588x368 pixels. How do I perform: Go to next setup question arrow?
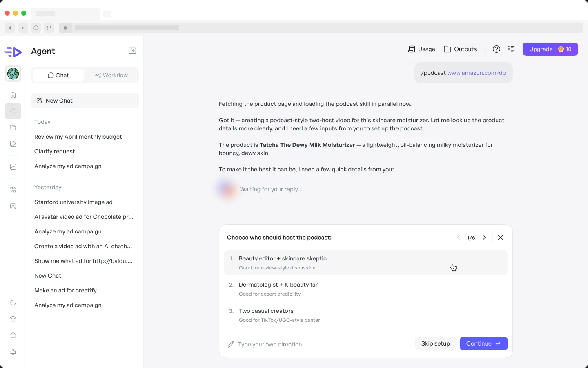coord(484,238)
